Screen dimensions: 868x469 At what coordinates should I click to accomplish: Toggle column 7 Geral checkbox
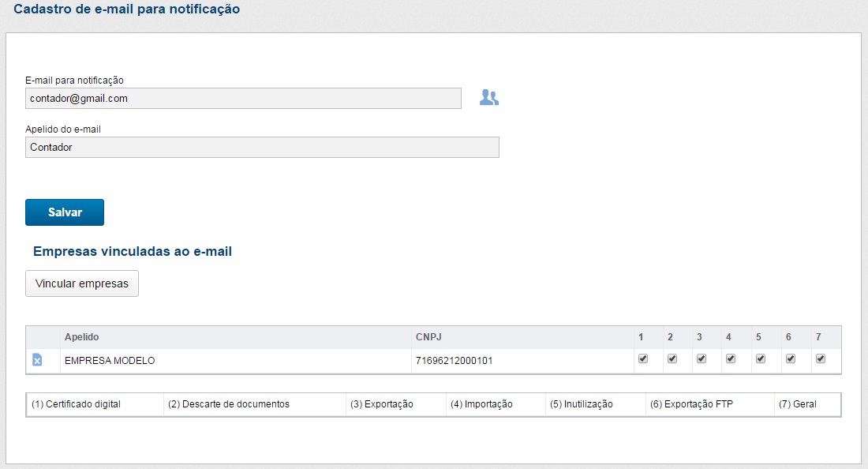[x=821, y=358]
